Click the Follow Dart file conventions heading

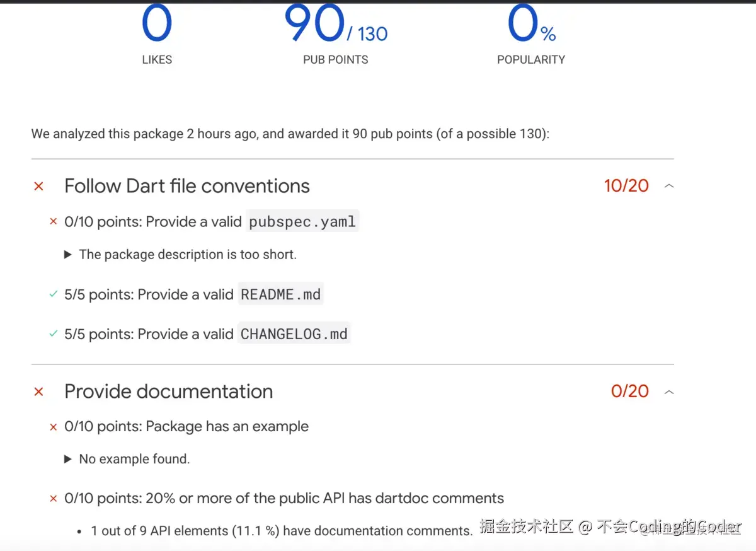coord(187,186)
